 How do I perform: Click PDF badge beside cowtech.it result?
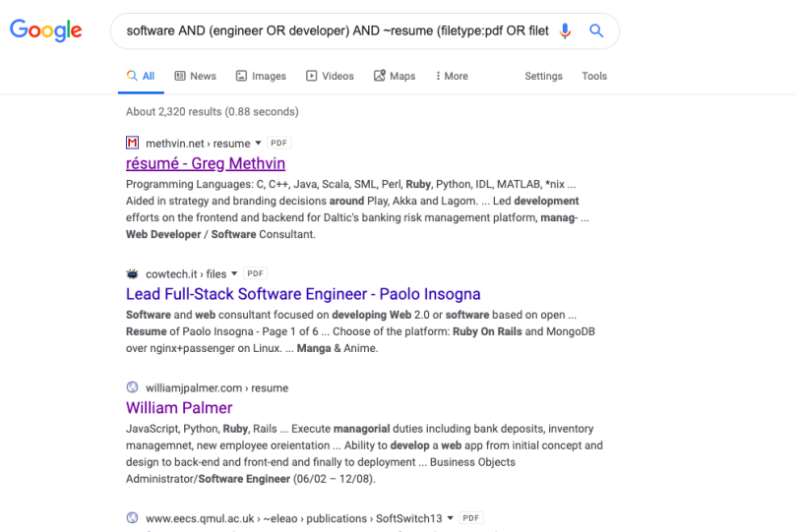tap(255, 273)
